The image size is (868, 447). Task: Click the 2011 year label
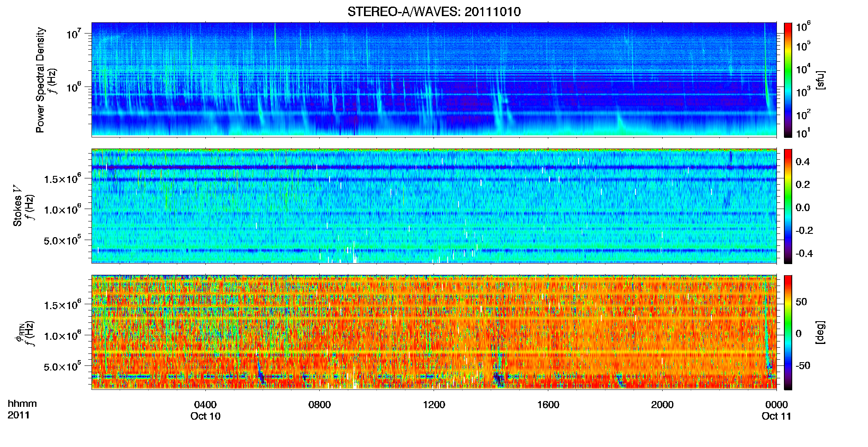[19, 415]
